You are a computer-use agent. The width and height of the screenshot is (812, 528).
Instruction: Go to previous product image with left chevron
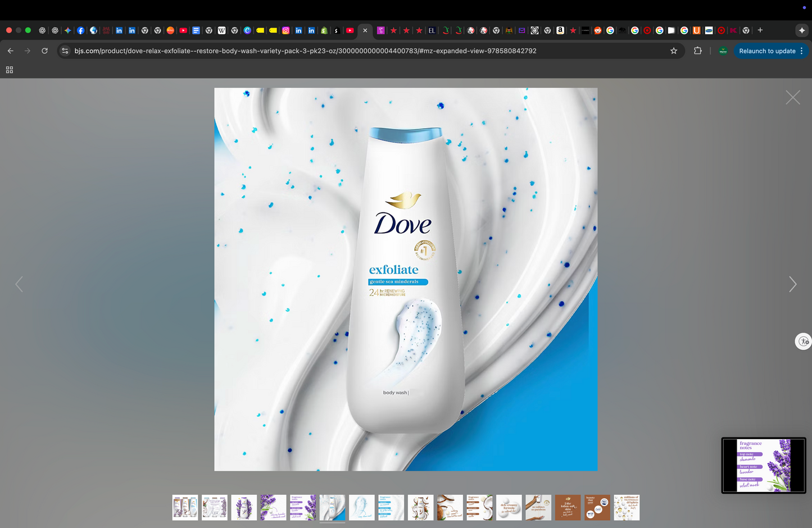click(x=19, y=284)
